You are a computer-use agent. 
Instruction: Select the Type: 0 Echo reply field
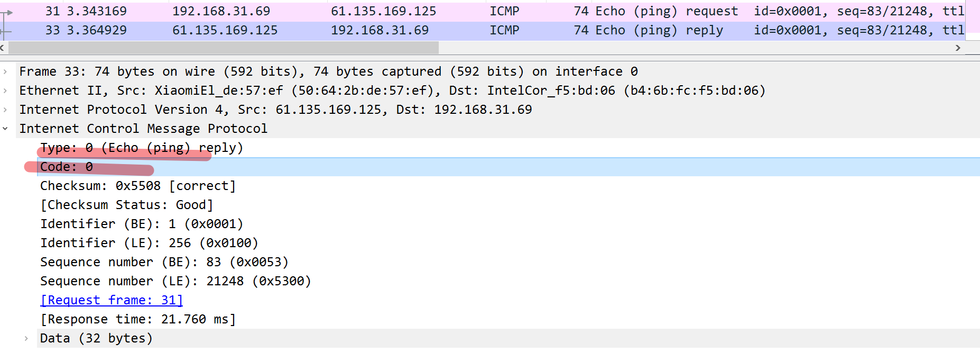tap(141, 148)
